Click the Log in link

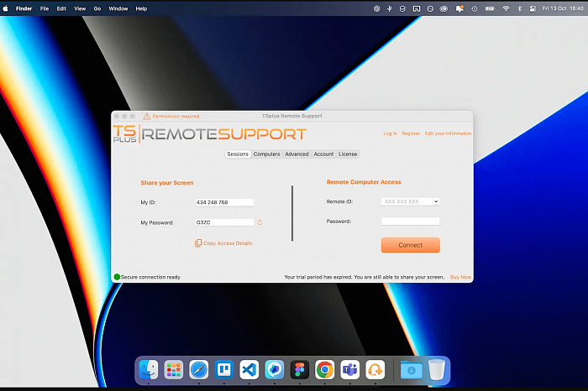point(390,133)
